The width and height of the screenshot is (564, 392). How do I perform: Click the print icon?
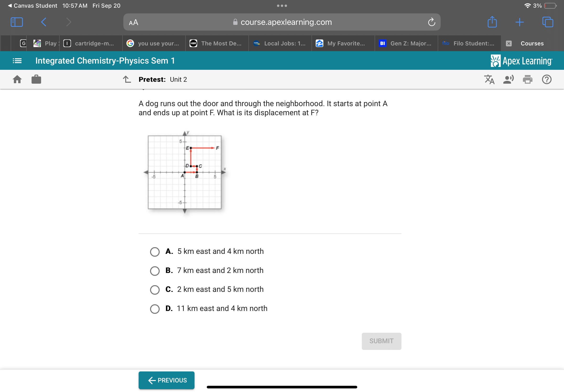click(528, 80)
